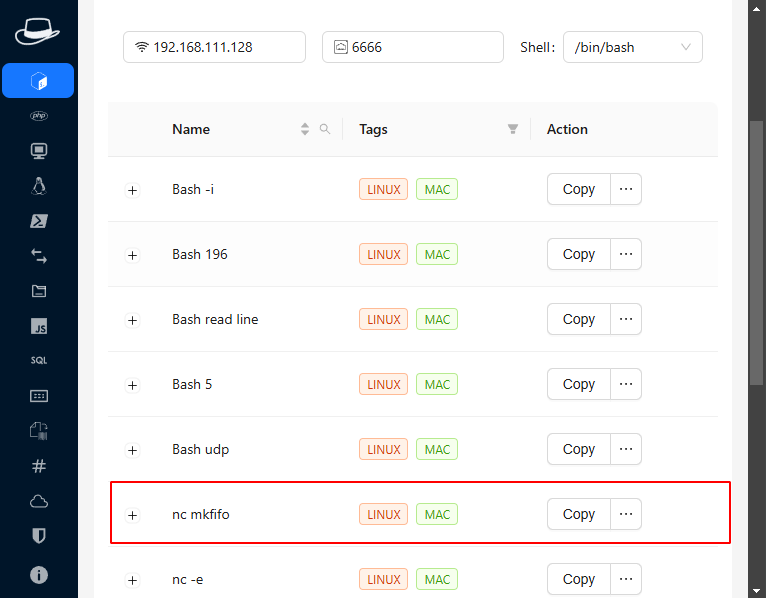Sort the table by Name column
Viewport: 766px width, 598px height.
(305, 129)
